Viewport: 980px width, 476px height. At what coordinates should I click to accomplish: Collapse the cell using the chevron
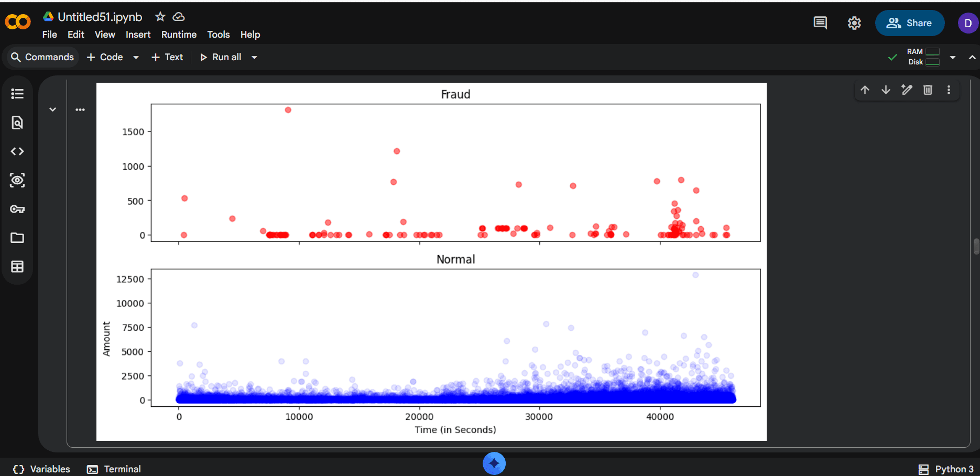click(52, 109)
